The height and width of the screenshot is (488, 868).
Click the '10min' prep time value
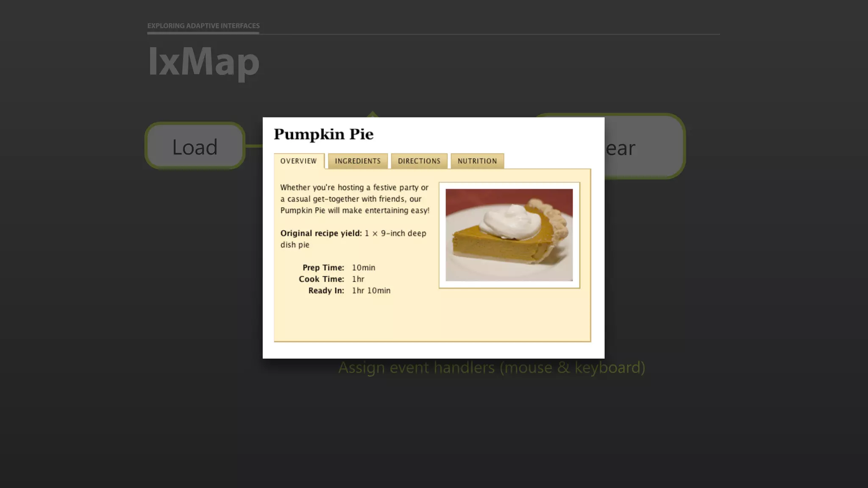363,268
